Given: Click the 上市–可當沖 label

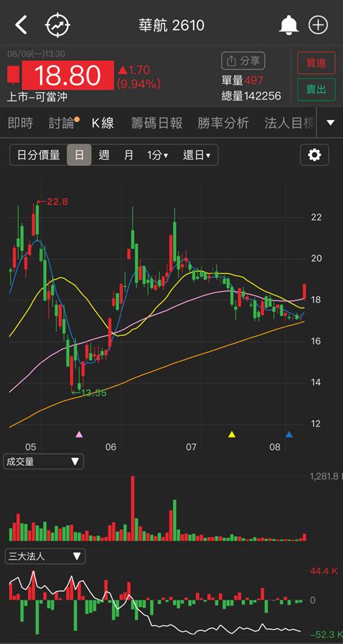Looking at the screenshot, I should [37, 97].
